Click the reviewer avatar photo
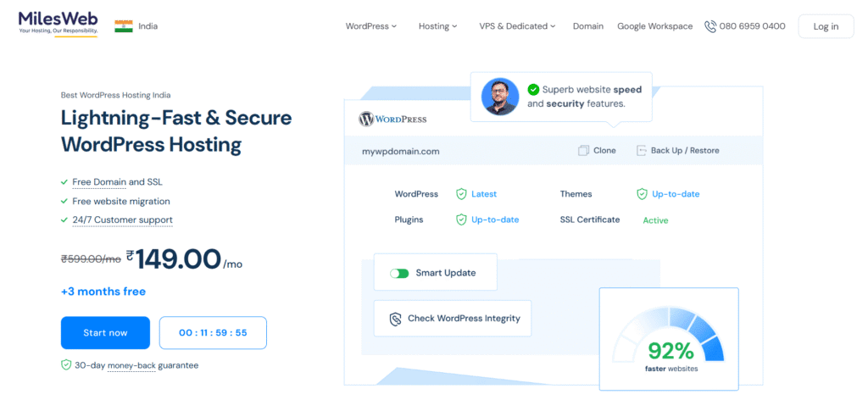 [500, 97]
